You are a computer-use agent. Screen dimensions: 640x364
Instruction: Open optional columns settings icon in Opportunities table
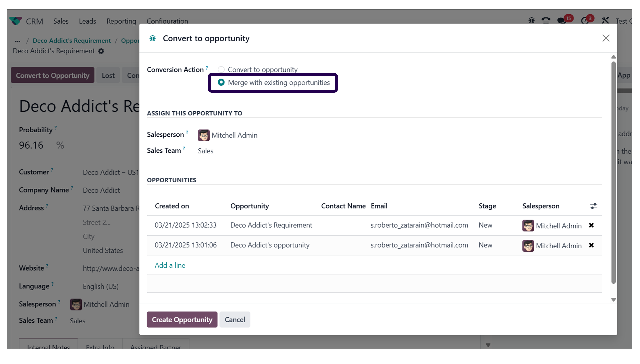[593, 206]
